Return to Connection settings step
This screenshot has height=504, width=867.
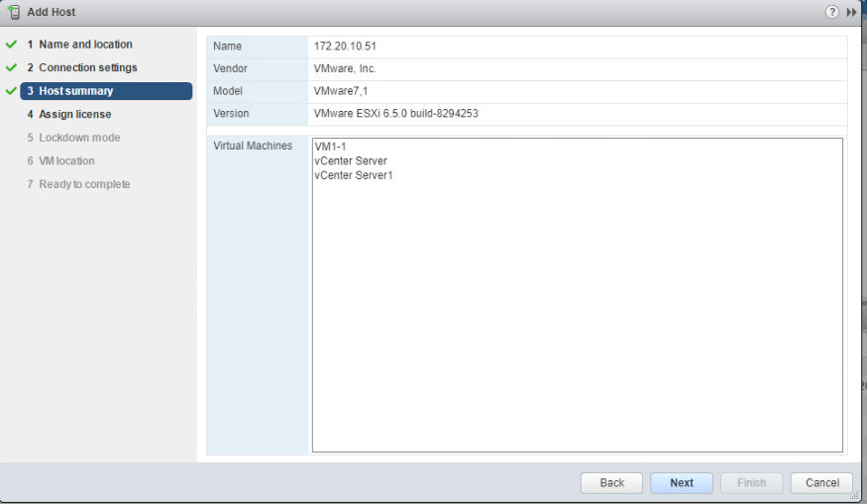(87, 67)
